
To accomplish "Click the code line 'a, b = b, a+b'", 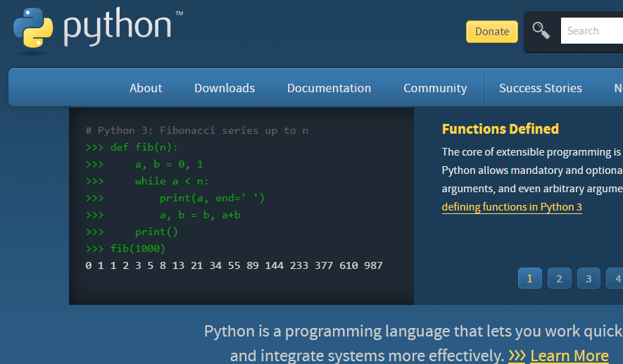I will [x=200, y=215].
